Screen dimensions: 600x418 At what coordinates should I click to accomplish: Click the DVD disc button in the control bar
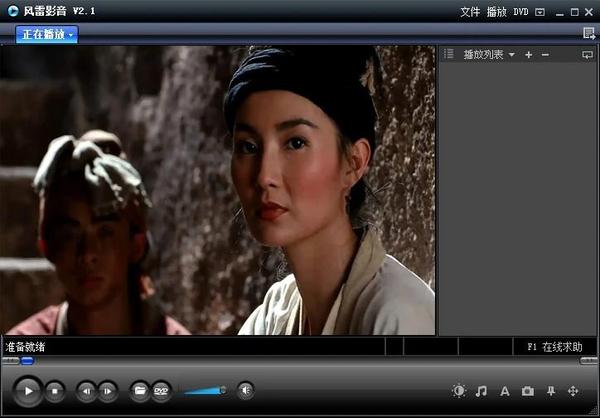tap(161, 391)
